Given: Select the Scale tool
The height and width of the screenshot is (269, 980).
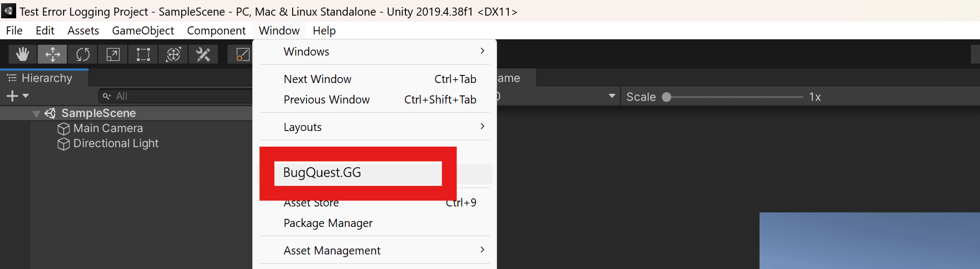Looking at the screenshot, I should [x=113, y=54].
